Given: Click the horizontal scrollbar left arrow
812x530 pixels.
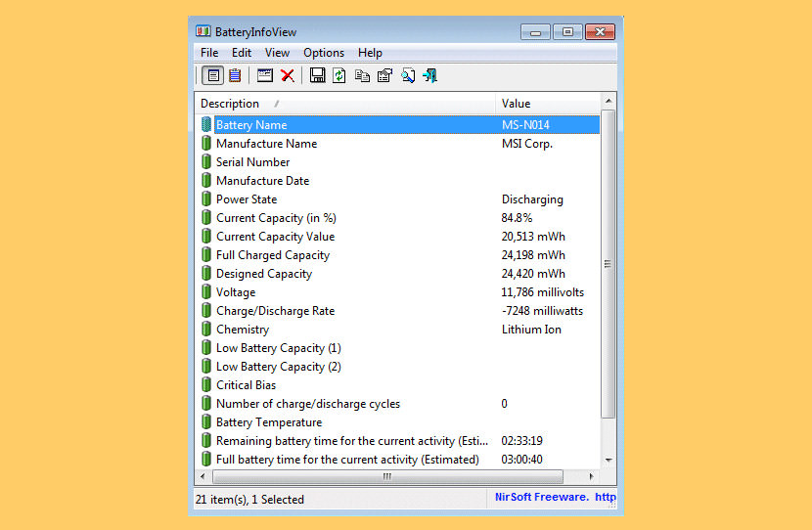Looking at the screenshot, I should tap(203, 476).
